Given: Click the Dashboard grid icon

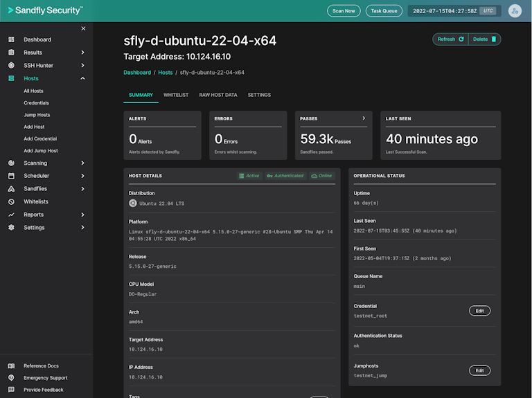Looking at the screenshot, I should coord(11,39).
